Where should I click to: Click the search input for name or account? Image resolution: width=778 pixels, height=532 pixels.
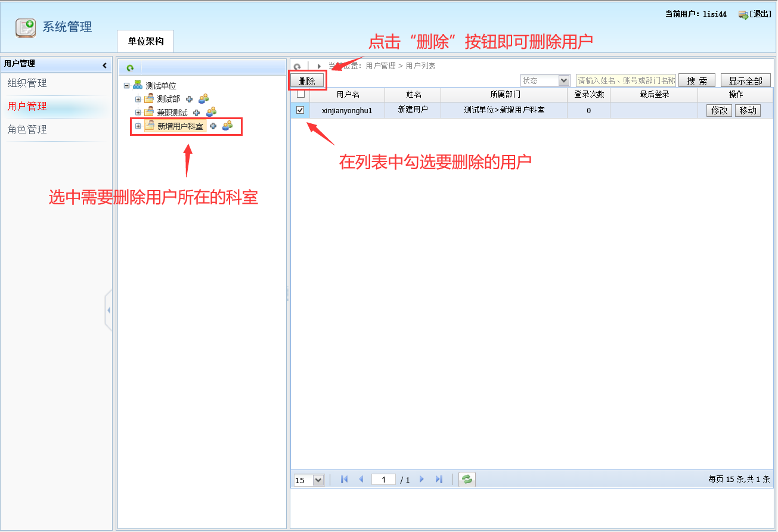[626, 80]
